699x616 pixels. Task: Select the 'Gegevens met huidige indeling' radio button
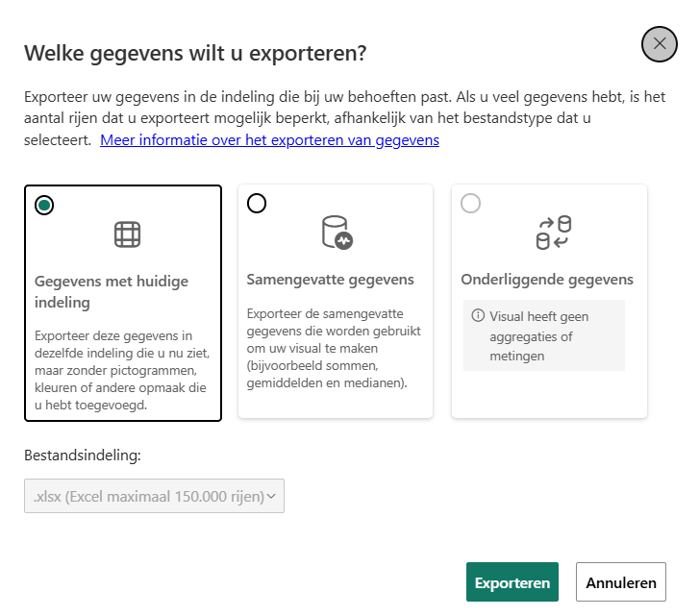(x=44, y=205)
